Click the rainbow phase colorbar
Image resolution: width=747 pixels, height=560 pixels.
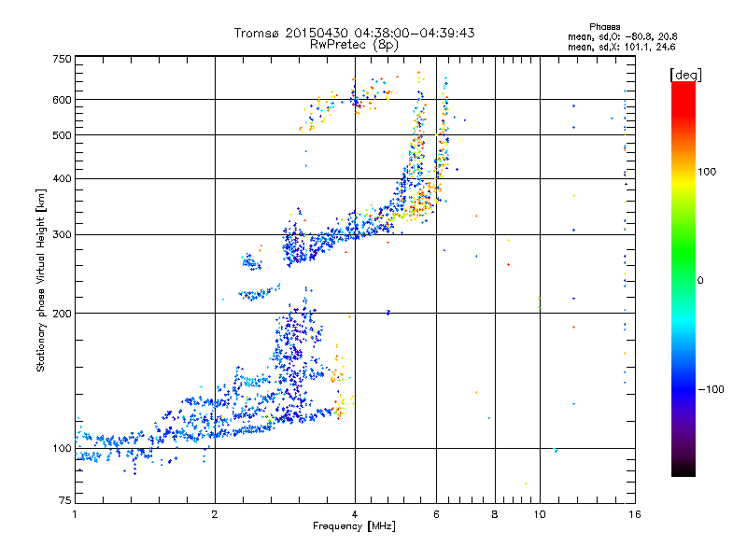(684, 278)
